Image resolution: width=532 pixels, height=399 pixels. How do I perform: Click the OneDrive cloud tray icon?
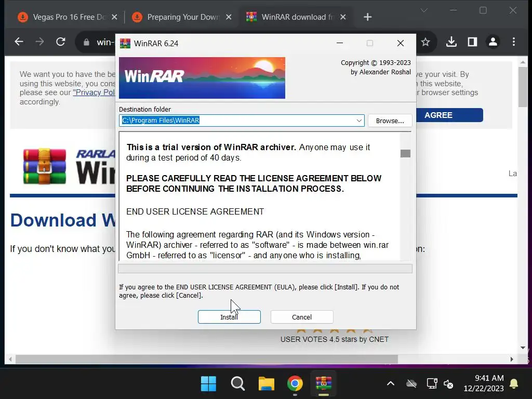[x=411, y=384]
